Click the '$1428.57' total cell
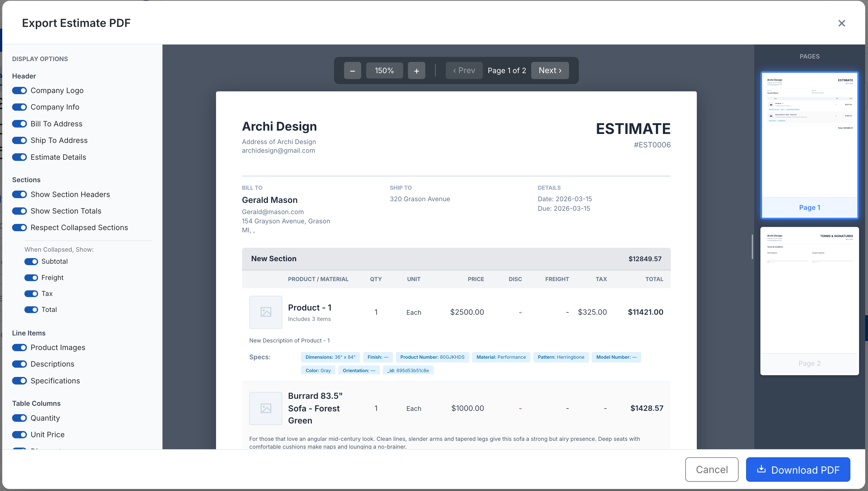This screenshot has height=491, width=868. coord(647,408)
